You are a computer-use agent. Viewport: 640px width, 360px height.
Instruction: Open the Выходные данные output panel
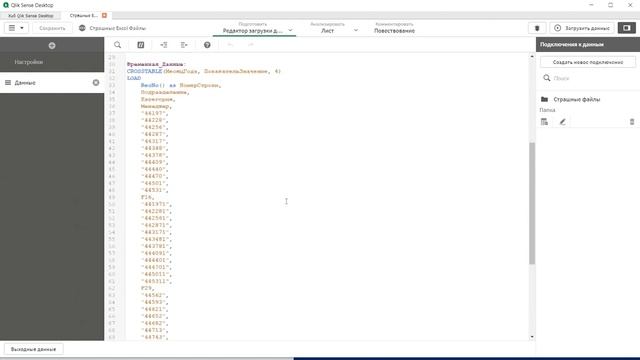tap(33, 349)
